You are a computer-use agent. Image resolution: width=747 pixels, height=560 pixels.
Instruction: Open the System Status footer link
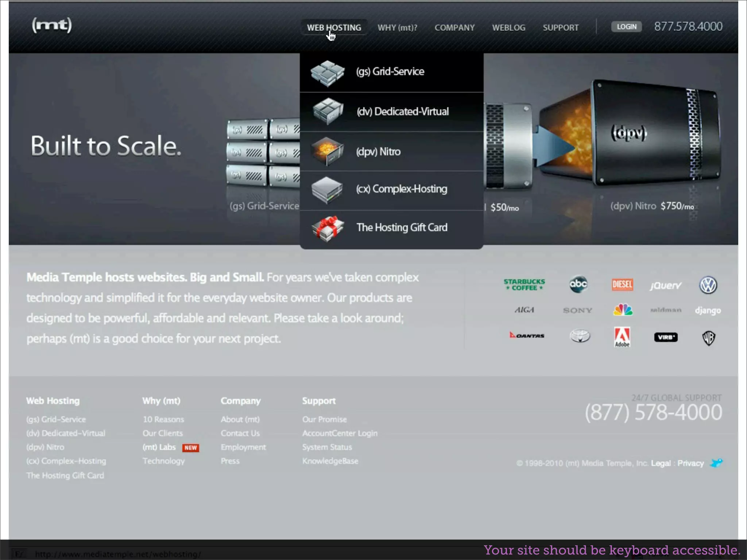[327, 447]
